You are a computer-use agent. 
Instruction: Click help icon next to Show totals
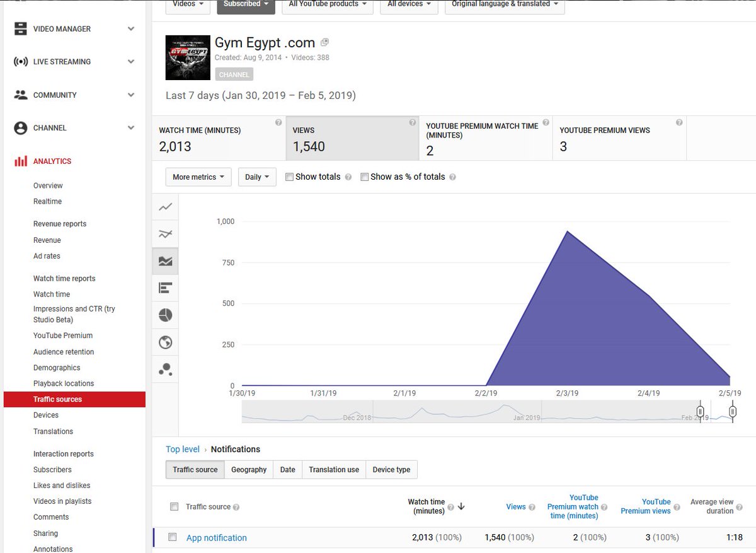pos(347,177)
